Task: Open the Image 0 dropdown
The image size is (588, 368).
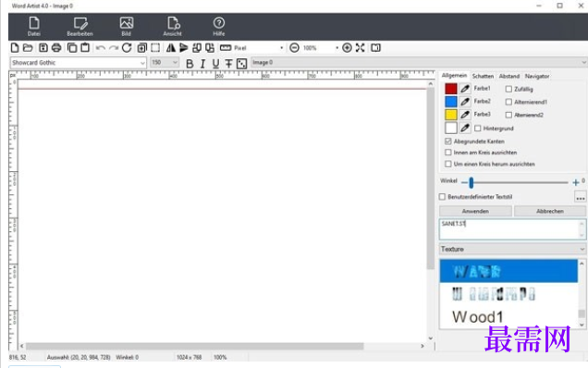Action: [419, 62]
